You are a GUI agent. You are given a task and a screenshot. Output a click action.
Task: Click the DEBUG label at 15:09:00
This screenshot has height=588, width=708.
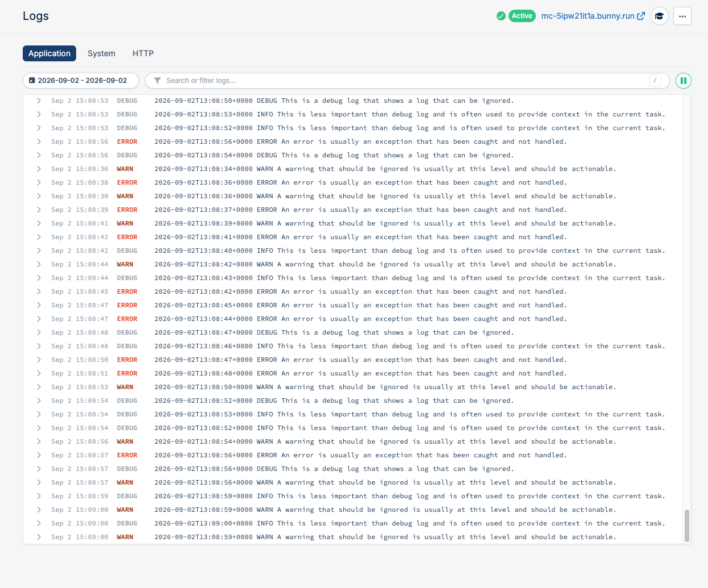tap(127, 523)
